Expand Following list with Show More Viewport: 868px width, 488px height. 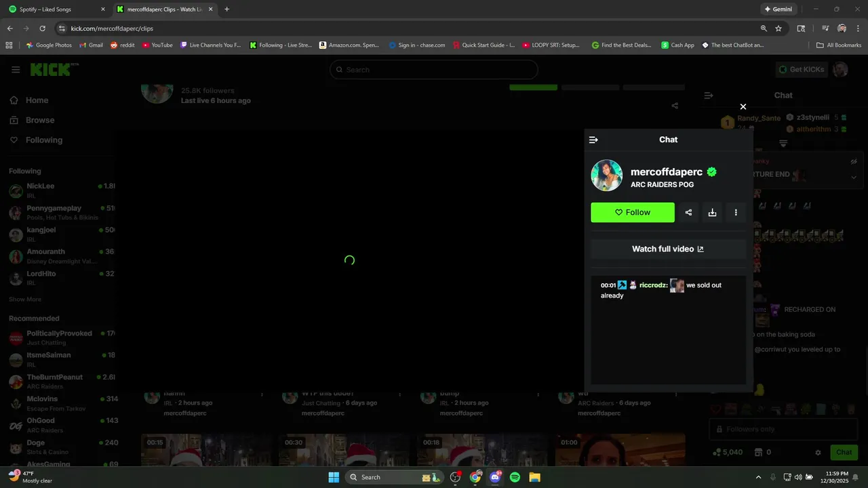click(x=25, y=299)
